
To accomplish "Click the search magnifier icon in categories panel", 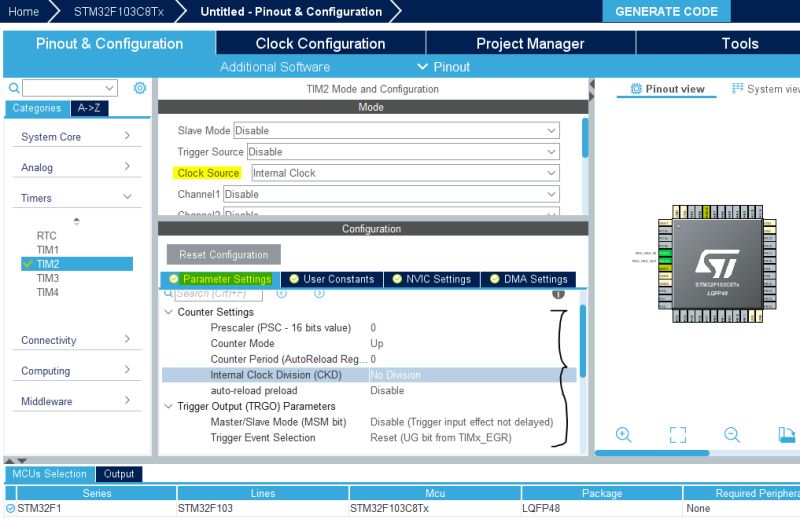I will (x=14, y=88).
